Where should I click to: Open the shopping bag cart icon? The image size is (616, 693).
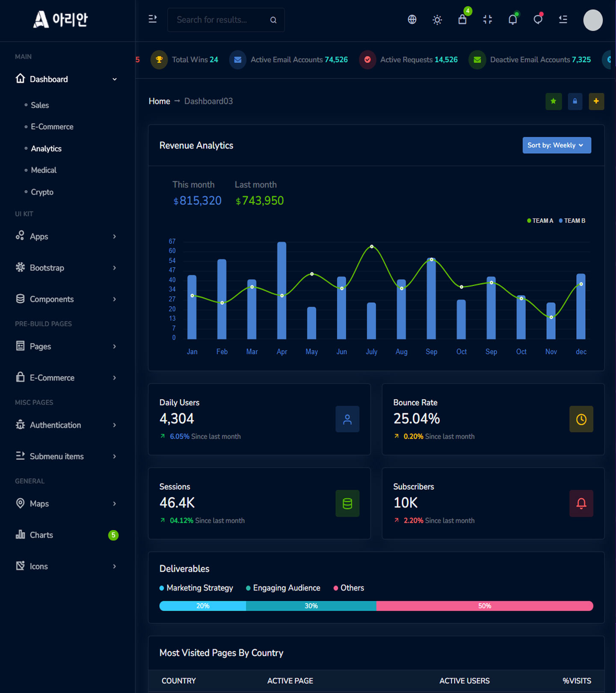click(x=462, y=20)
